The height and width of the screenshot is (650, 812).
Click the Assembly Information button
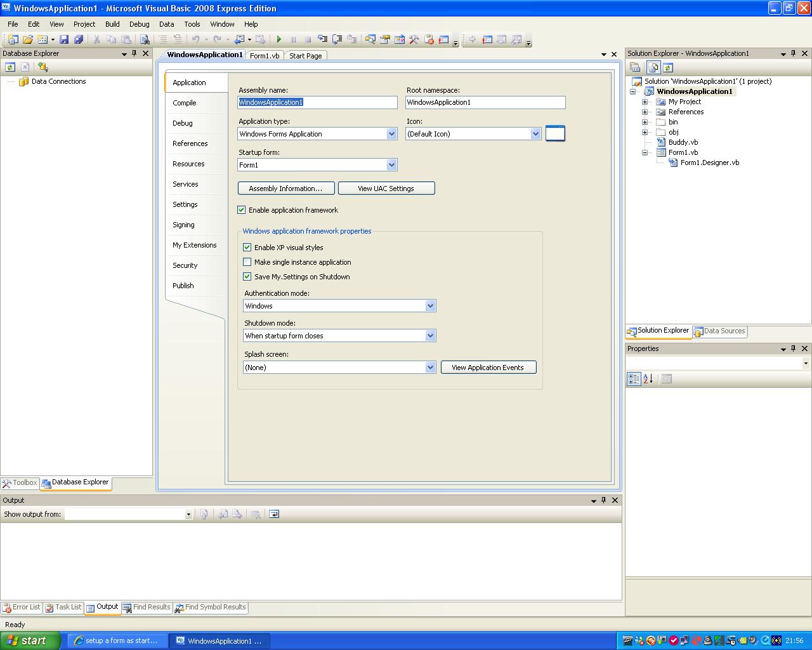click(286, 189)
